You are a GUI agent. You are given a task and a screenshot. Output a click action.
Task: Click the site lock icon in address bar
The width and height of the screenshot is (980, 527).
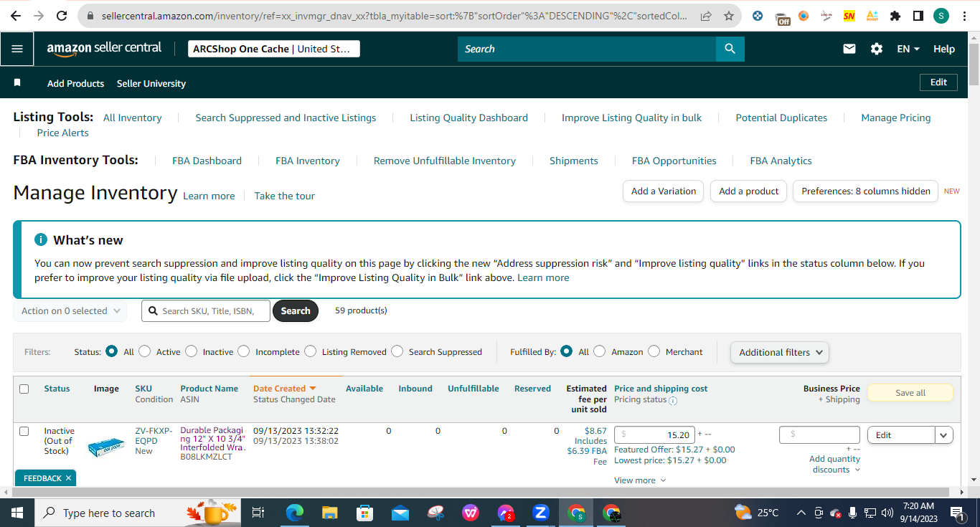click(x=90, y=16)
